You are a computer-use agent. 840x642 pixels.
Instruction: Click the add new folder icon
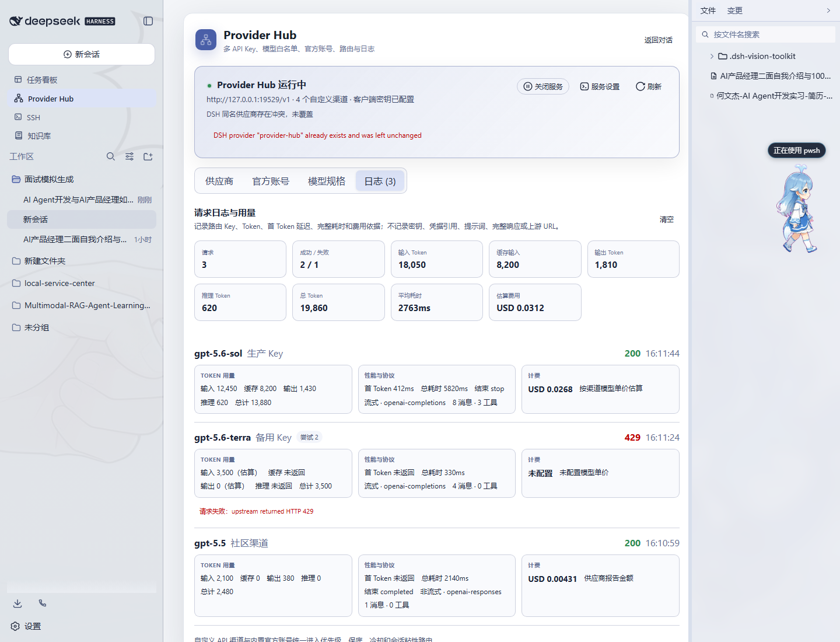click(x=148, y=156)
